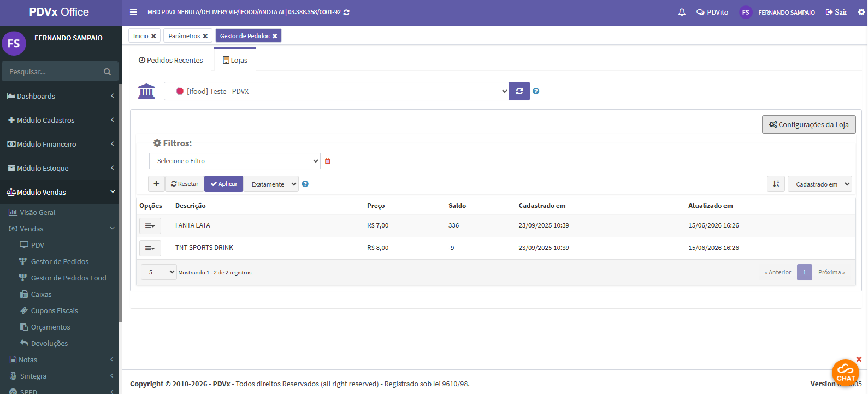This screenshot has height=395, width=868.
Task: Open the orange CHAT support bubble
Action: pos(845,373)
